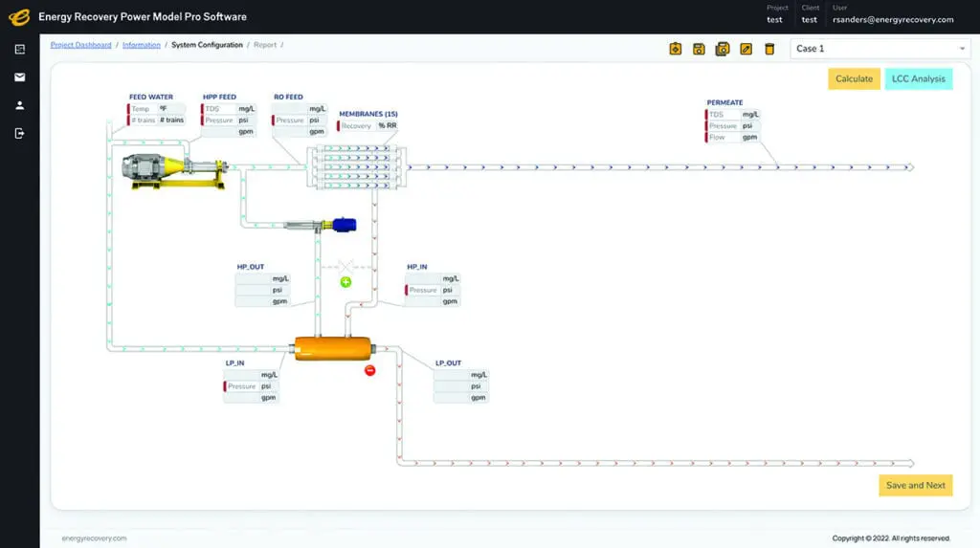Click the HP_OUT gpm field
980x548 pixels.
click(x=262, y=301)
